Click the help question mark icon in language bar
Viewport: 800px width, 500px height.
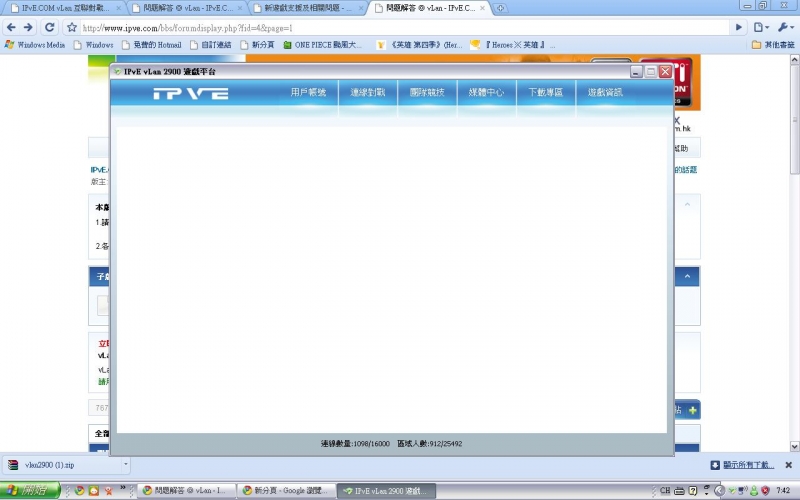click(x=692, y=490)
